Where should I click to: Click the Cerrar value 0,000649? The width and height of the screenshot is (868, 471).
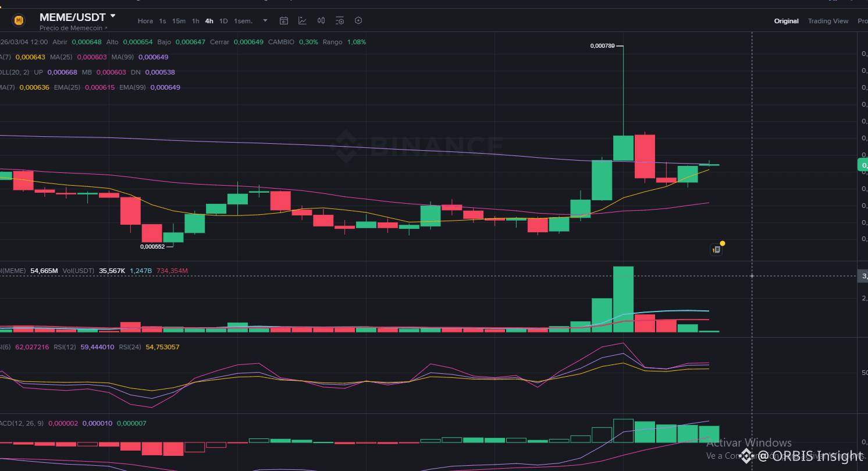pyautogui.click(x=248, y=42)
